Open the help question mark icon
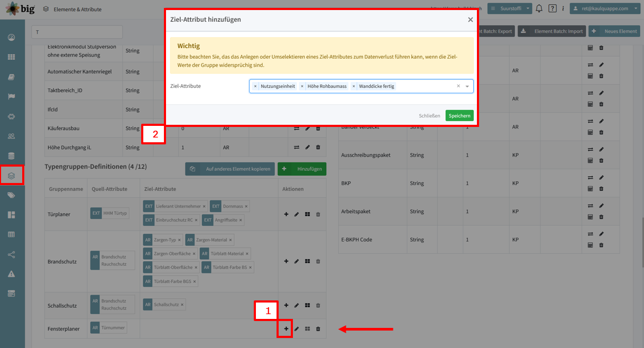Image resolution: width=644 pixels, height=348 pixels. click(553, 8)
